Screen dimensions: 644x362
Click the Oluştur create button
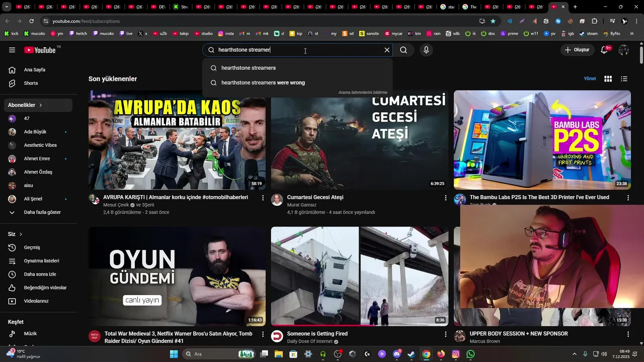point(577,50)
